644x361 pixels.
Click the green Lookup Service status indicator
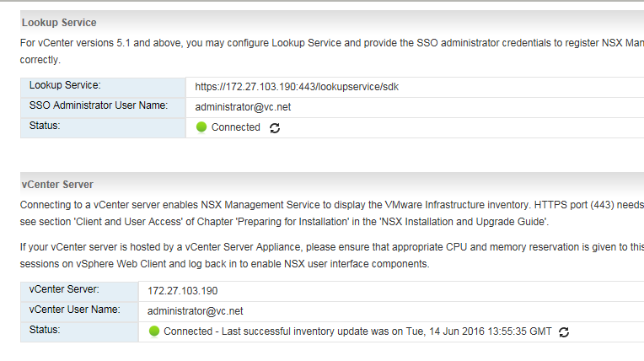(201, 127)
